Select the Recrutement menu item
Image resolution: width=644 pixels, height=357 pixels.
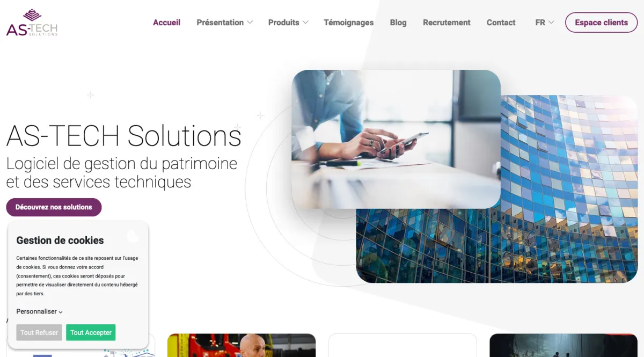(x=447, y=23)
